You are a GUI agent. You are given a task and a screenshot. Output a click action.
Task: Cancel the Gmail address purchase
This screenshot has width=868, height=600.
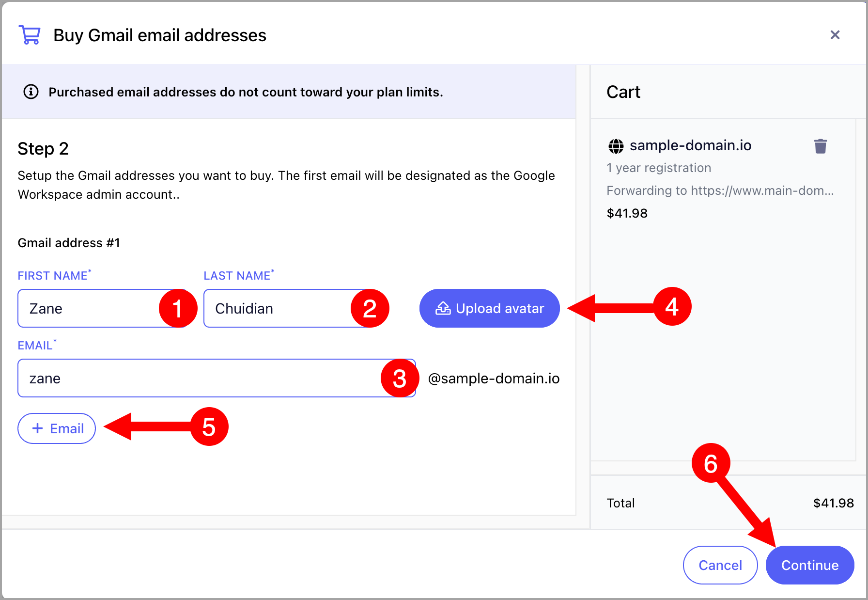[720, 565]
